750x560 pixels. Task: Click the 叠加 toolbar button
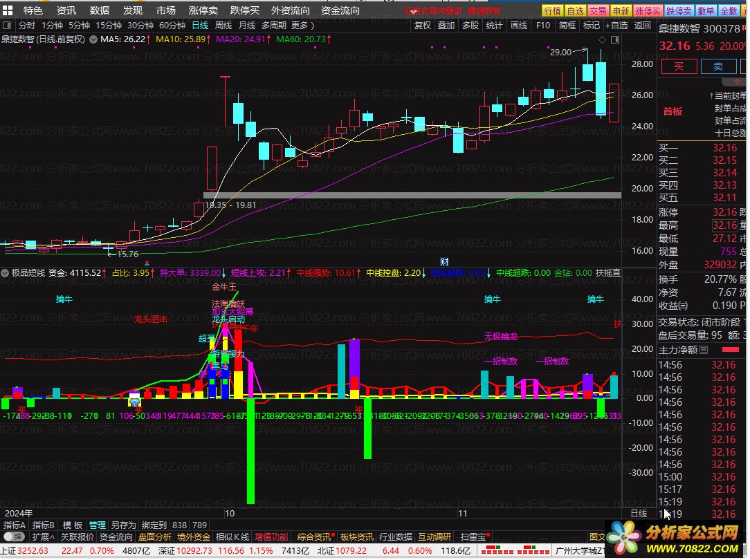pyautogui.click(x=446, y=26)
